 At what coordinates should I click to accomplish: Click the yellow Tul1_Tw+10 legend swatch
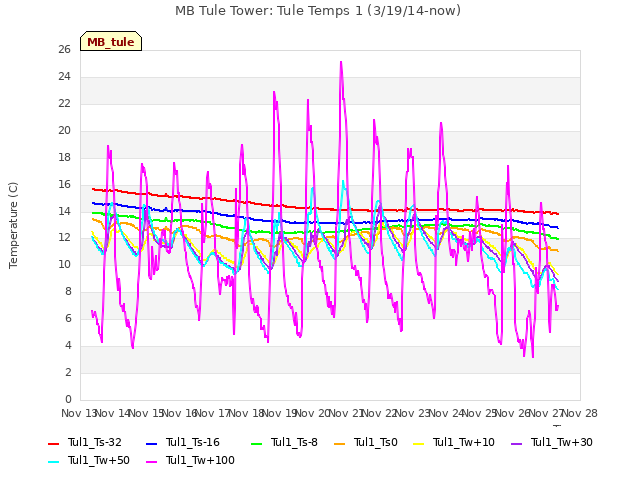pos(418,443)
